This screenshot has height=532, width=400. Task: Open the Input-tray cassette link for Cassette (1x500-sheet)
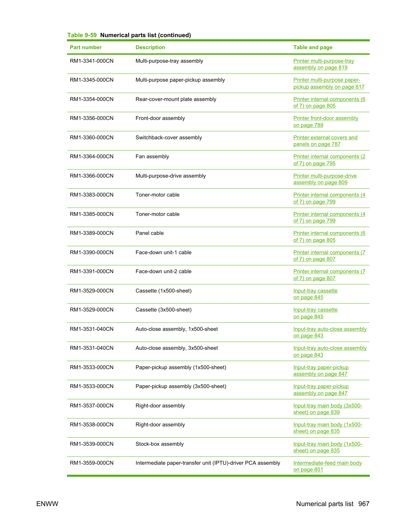pyautogui.click(x=315, y=294)
